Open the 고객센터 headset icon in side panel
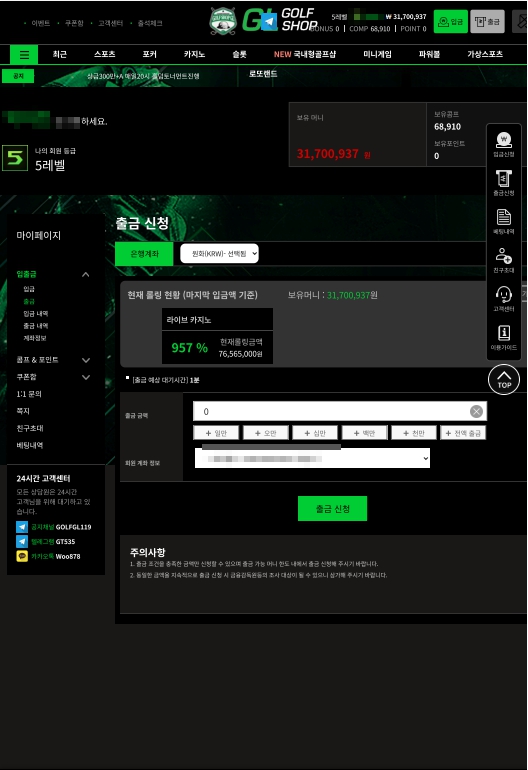This screenshot has width=528, height=770. click(503, 299)
